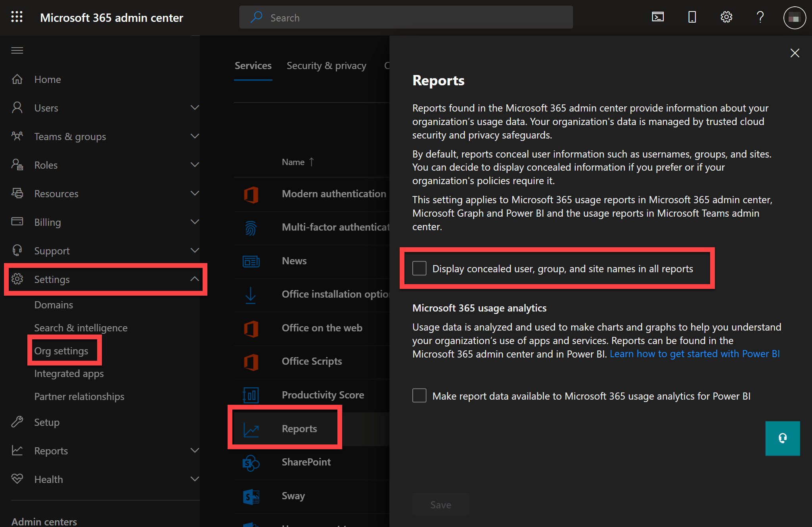Image resolution: width=812 pixels, height=527 pixels.
Task: Expand the Roles chevron
Action: click(195, 165)
